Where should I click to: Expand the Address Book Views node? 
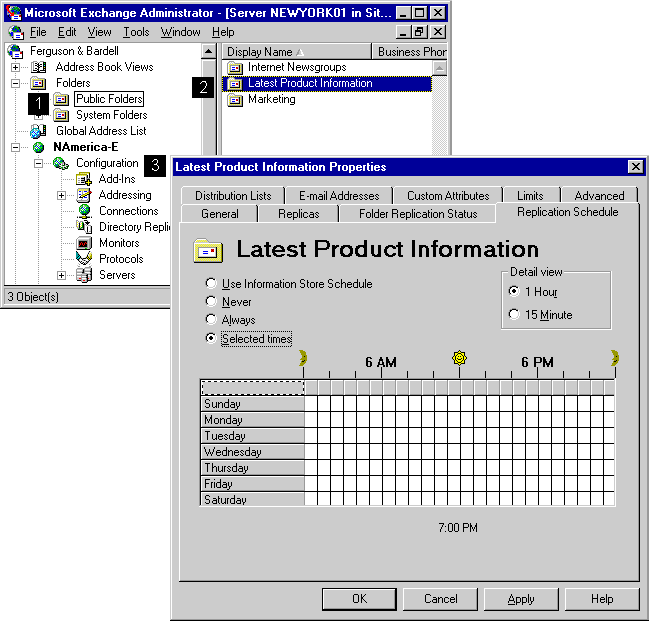pos(15,67)
